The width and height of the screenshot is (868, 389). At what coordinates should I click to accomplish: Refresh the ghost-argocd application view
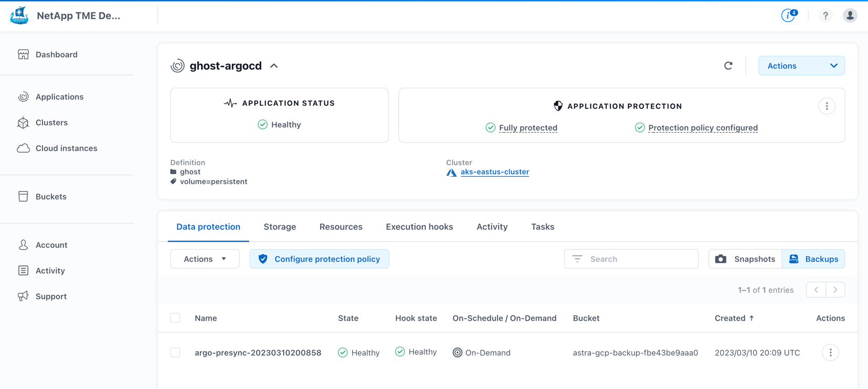click(x=728, y=66)
